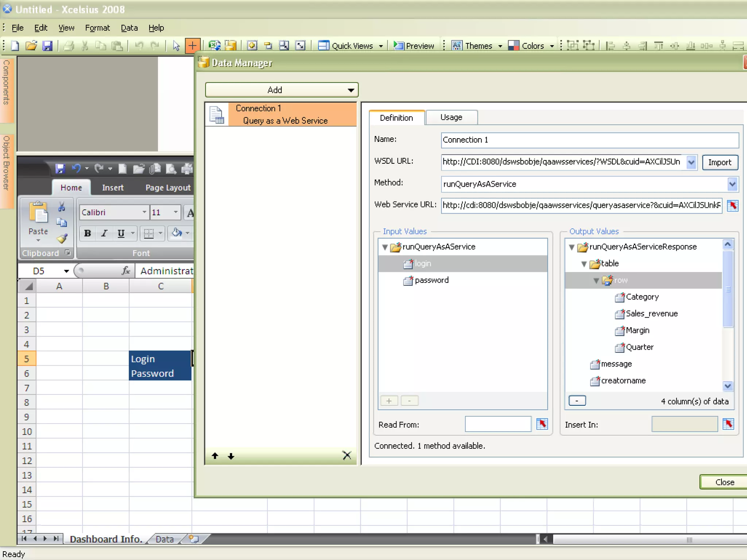Open the Edit menu
This screenshot has width=747, height=560.
[41, 28]
